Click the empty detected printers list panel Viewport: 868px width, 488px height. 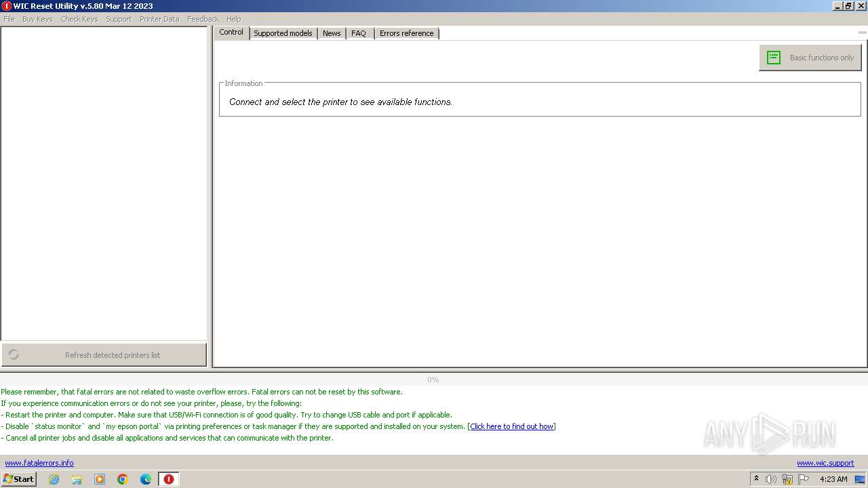pos(104,183)
